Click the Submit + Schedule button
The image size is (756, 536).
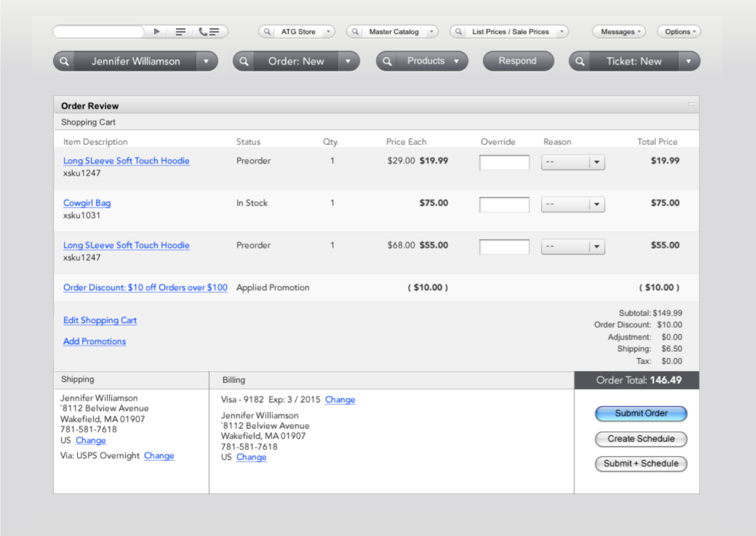pyautogui.click(x=641, y=464)
